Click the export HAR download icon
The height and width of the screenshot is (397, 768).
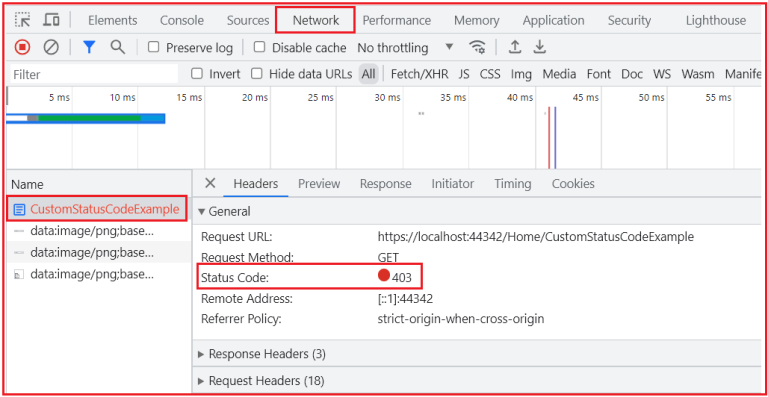pyautogui.click(x=539, y=47)
